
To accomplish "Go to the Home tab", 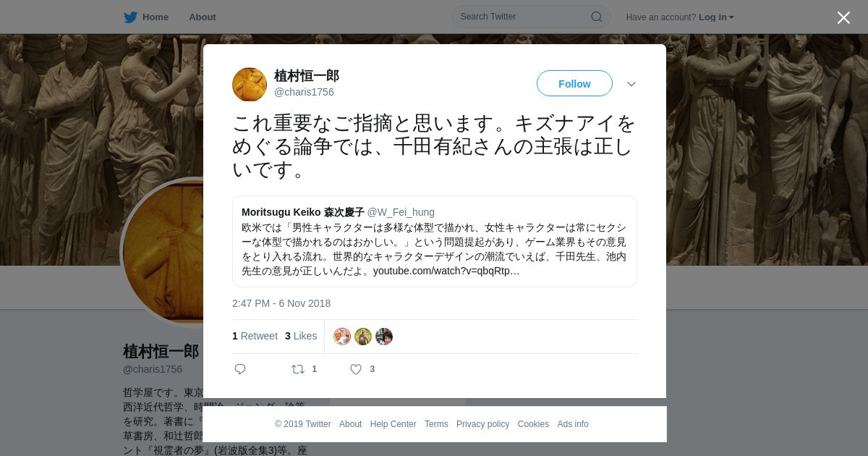I will click(x=146, y=17).
